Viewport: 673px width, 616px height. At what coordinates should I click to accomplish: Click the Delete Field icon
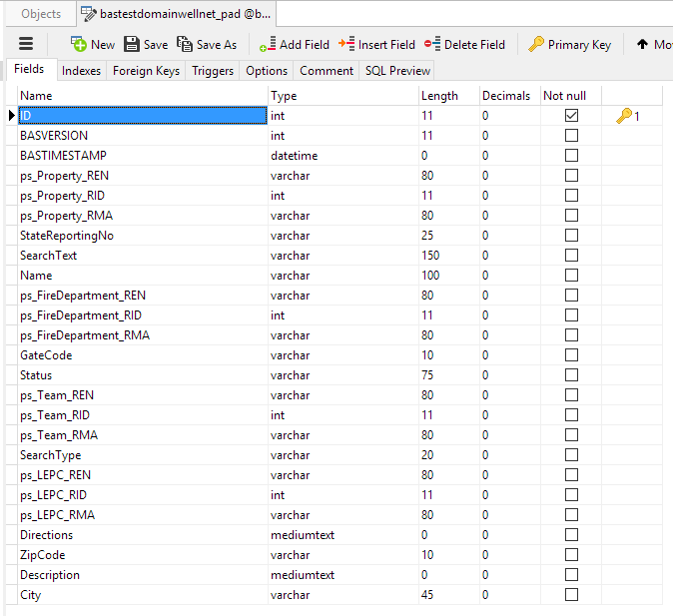pyautogui.click(x=432, y=44)
